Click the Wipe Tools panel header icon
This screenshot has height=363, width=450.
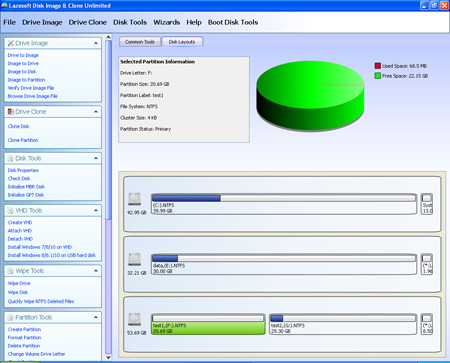(x=11, y=271)
